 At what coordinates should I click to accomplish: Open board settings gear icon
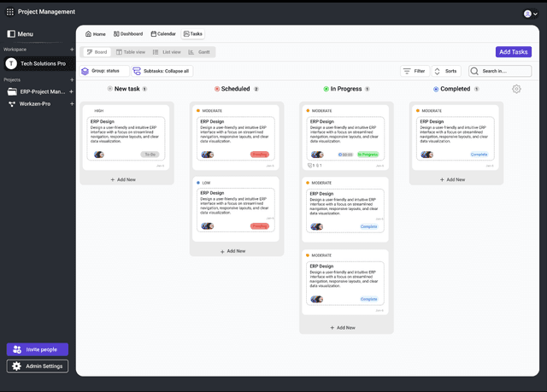coord(516,89)
